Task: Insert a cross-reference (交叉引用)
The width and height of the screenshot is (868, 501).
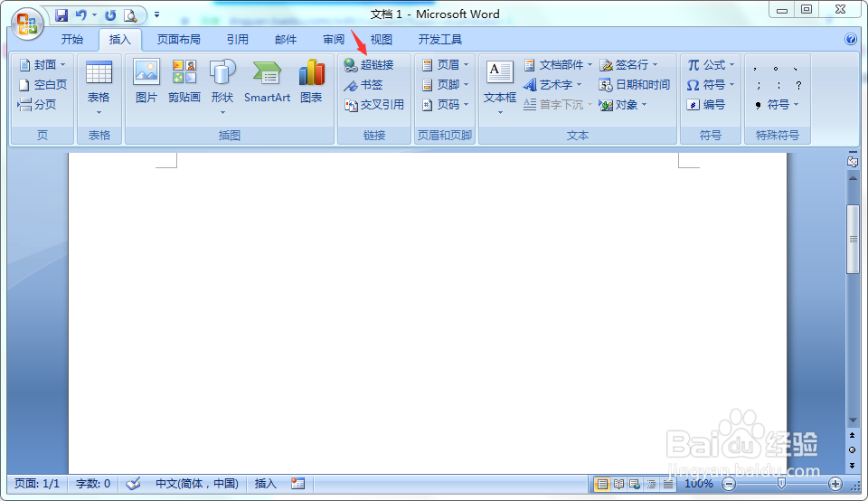Action: (374, 105)
